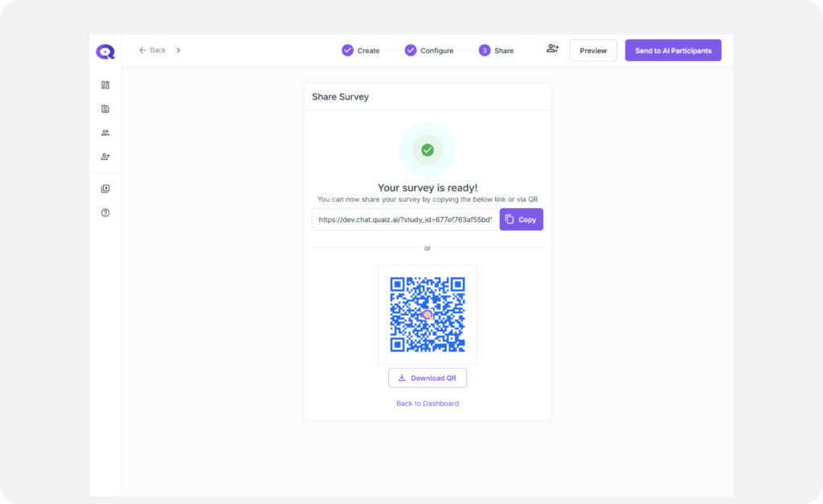Click the survey link URL field

[x=405, y=219]
